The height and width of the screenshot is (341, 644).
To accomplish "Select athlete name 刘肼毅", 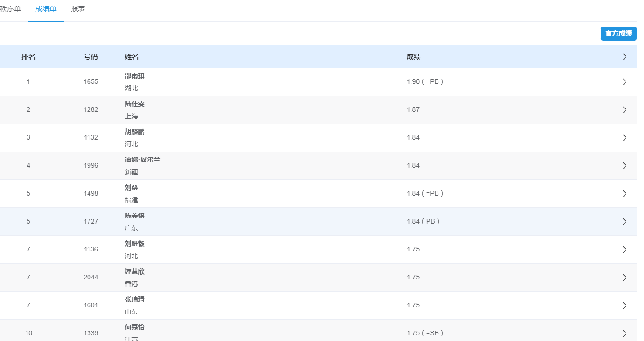I will point(135,244).
